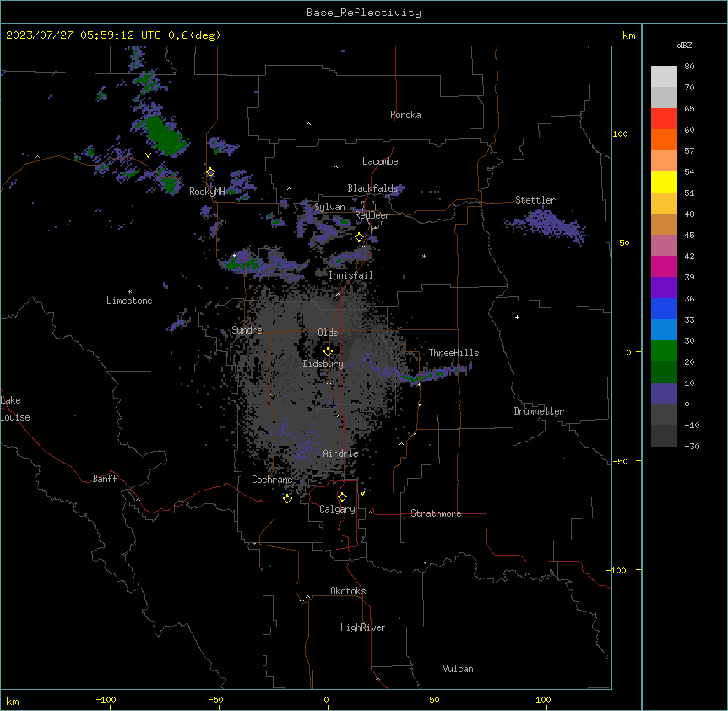Screen dimensions: 728x711
Task: Click the Blackfalds city label
Action: (372, 188)
